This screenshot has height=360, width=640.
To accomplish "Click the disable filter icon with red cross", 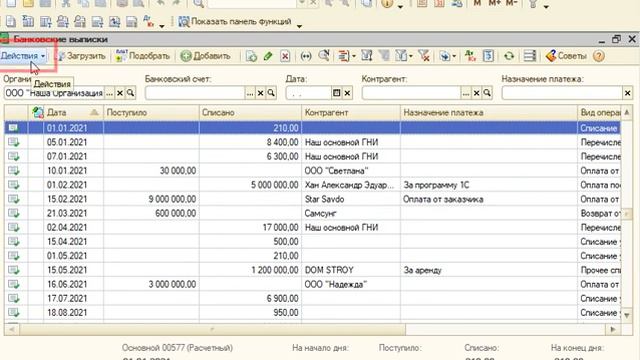I will [424, 56].
